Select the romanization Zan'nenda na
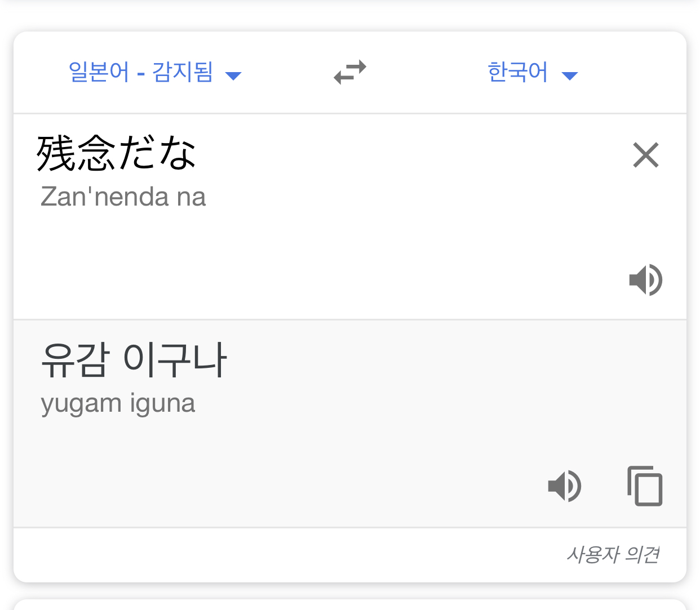This screenshot has width=700, height=610. [x=123, y=197]
